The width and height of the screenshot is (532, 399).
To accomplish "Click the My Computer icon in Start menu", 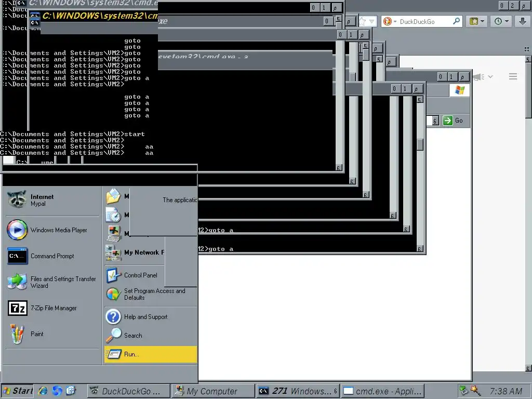I will coord(114,233).
